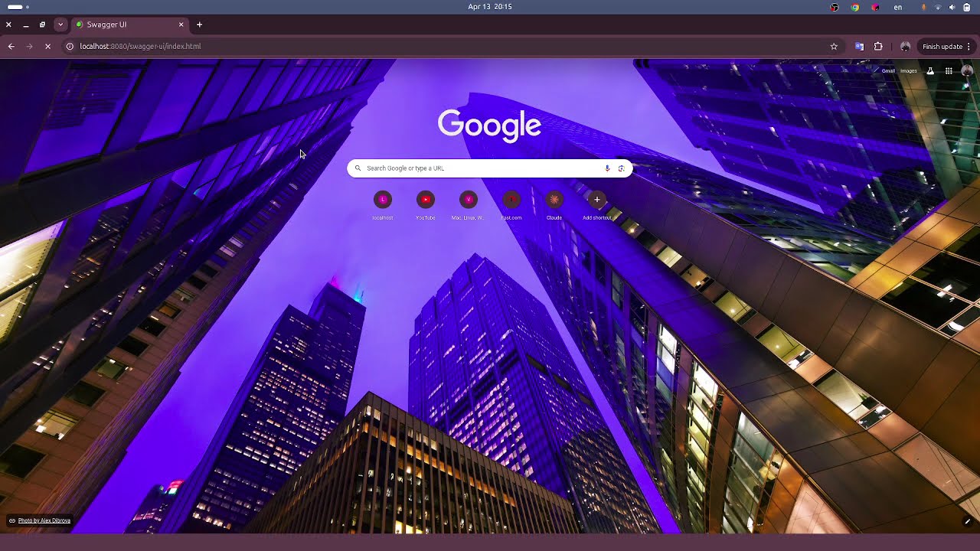Screen dimensions: 980x551
Task: Stop loading the page
Action: pos(47,47)
